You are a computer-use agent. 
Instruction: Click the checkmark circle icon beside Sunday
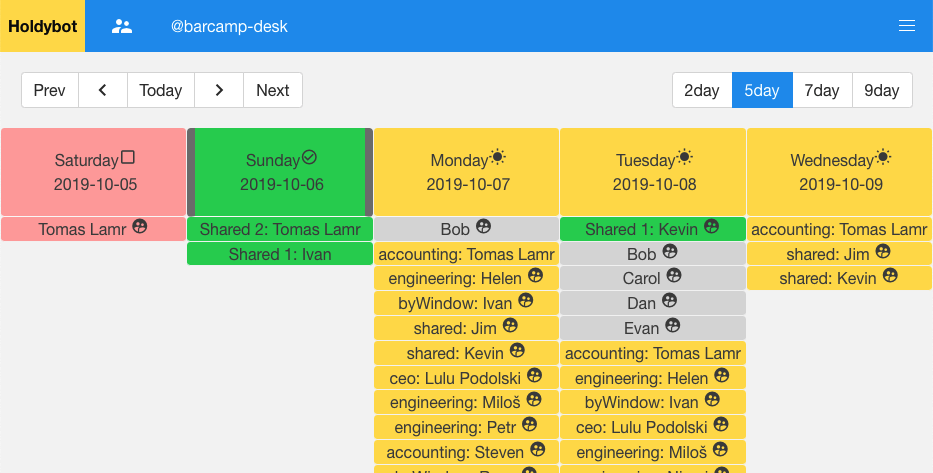pyautogui.click(x=309, y=158)
